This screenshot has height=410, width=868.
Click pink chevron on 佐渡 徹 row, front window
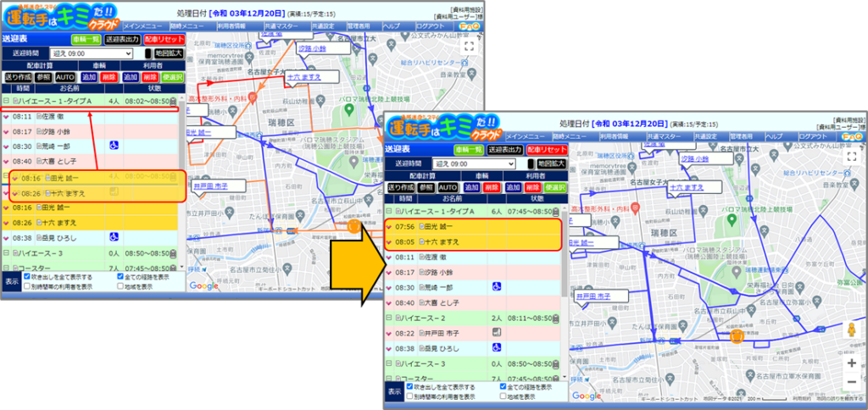pos(390,258)
